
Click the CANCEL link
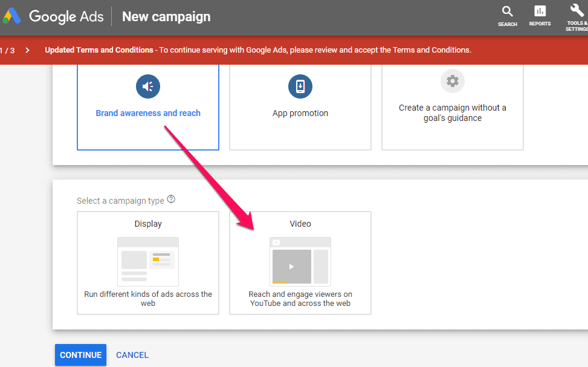pyautogui.click(x=132, y=355)
